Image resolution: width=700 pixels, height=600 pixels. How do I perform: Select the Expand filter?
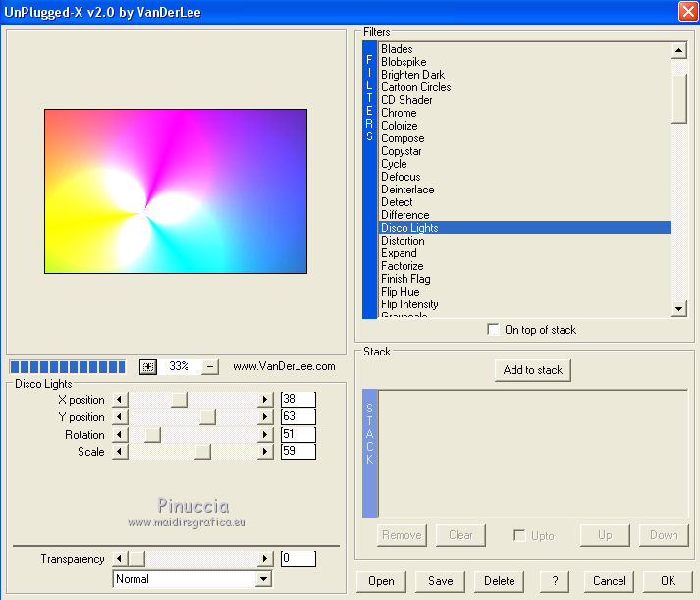point(524,253)
